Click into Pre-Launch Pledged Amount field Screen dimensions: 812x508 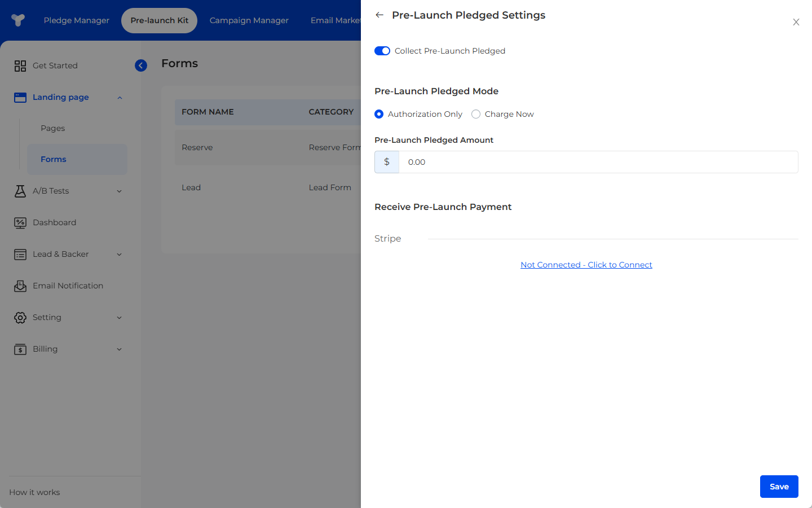point(598,162)
